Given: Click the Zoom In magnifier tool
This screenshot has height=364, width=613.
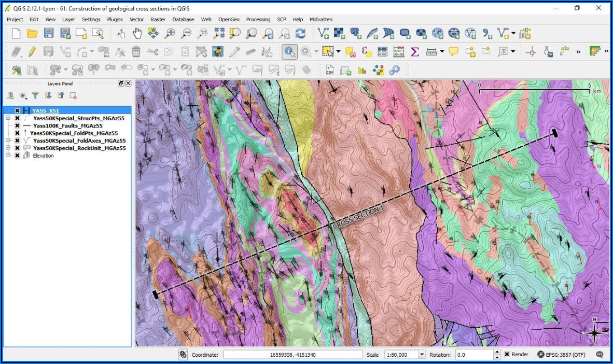Looking at the screenshot, I should pyautogui.click(x=169, y=34).
